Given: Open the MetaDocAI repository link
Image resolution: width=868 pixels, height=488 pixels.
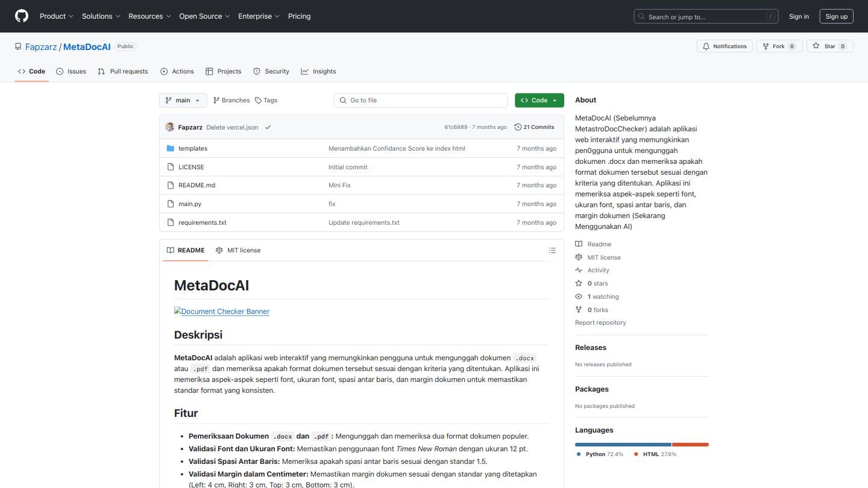Looking at the screenshot, I should [87, 46].
